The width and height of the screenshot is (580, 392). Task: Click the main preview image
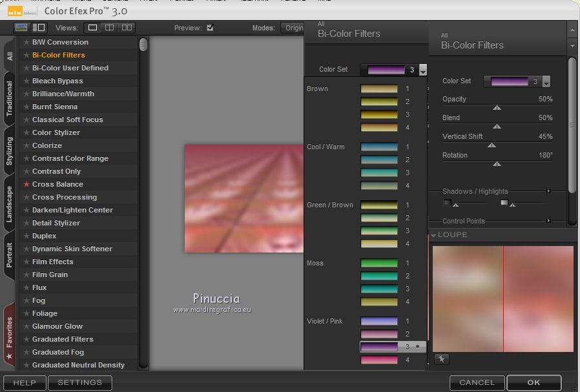244,199
